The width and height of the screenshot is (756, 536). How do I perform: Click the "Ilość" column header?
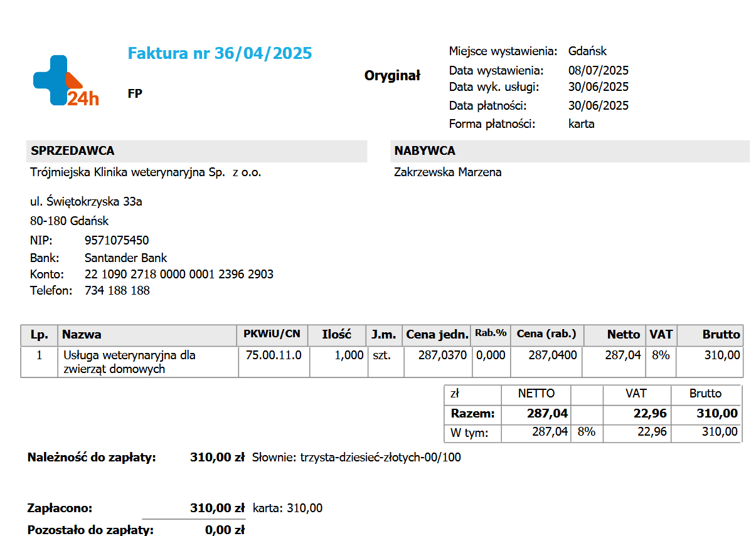[337, 335]
